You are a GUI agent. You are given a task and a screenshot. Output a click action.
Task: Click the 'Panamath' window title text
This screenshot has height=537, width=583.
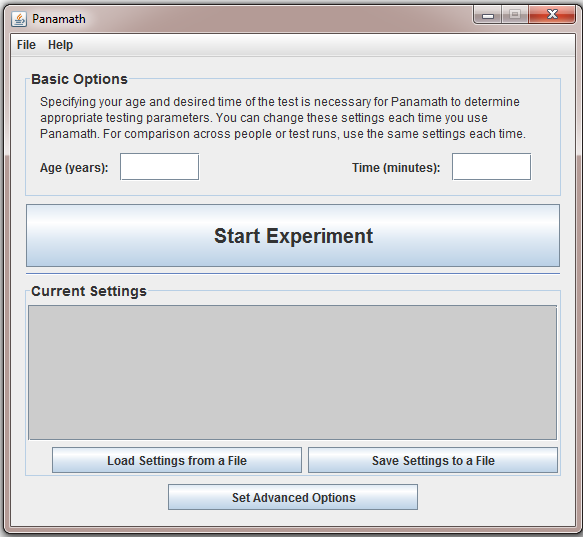point(59,19)
